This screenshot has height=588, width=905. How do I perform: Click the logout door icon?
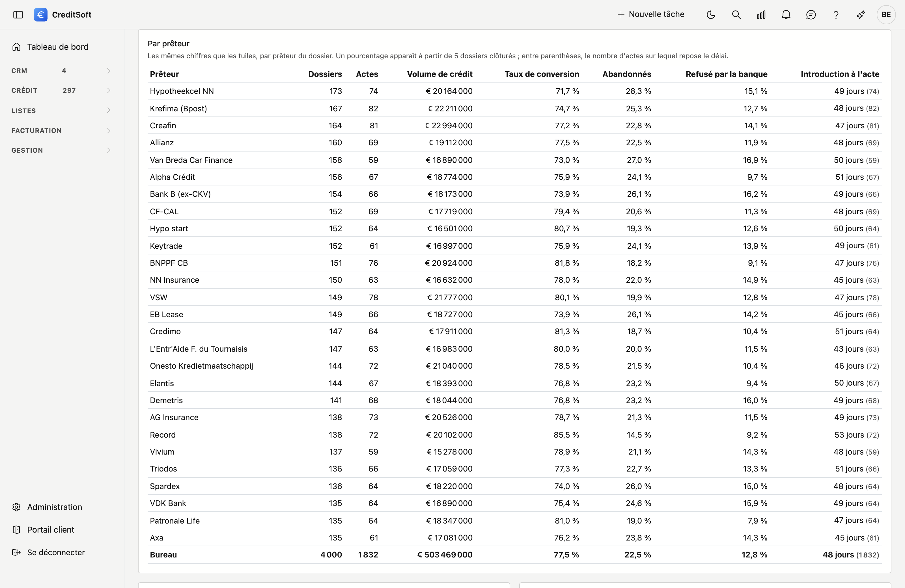point(16,552)
